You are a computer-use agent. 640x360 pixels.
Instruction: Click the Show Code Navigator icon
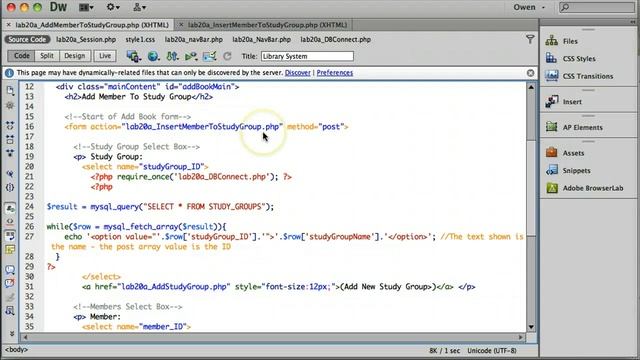tap(10, 105)
